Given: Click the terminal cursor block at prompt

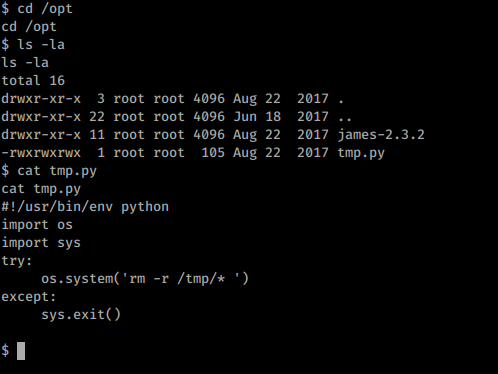Looking at the screenshot, I should click(21, 351).
